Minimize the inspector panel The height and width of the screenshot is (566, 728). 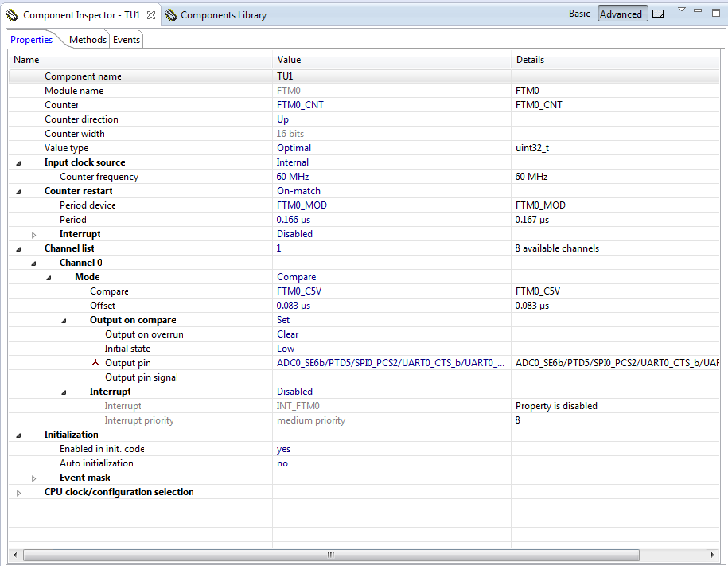tap(698, 10)
